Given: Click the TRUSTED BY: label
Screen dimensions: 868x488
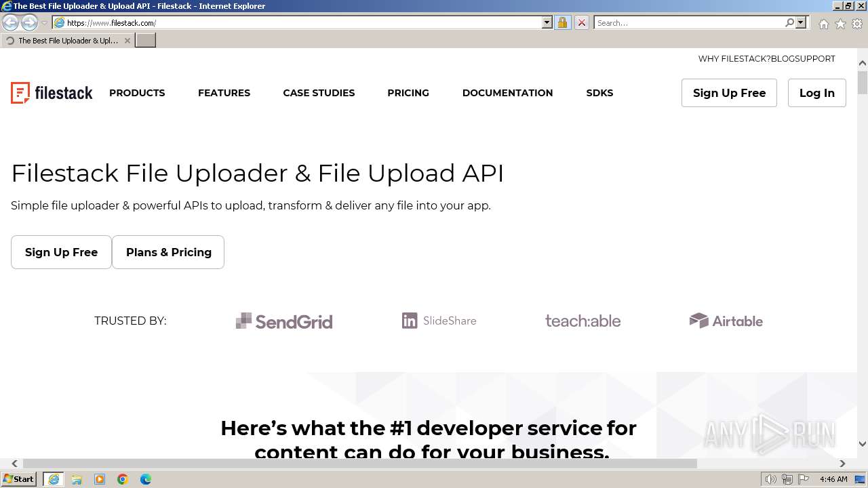Looking at the screenshot, I should [130, 321].
